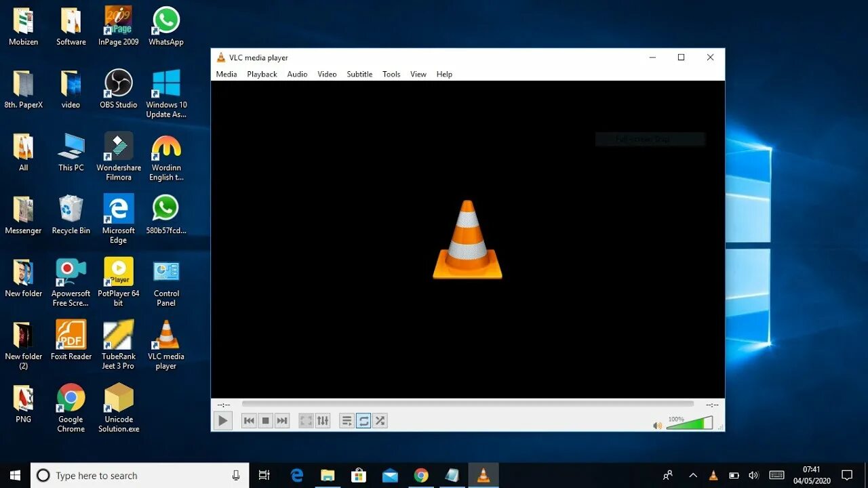
Task: Show hidden system tray icons
Action: (693, 476)
